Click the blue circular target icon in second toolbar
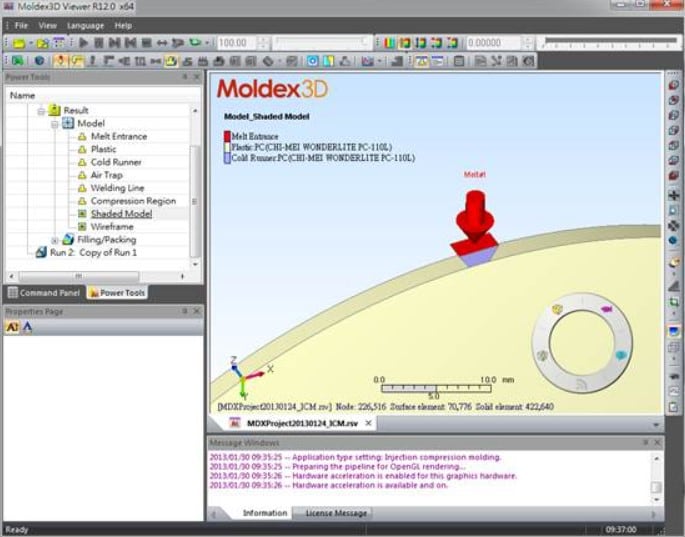This screenshot has width=685, height=537. (x=312, y=61)
